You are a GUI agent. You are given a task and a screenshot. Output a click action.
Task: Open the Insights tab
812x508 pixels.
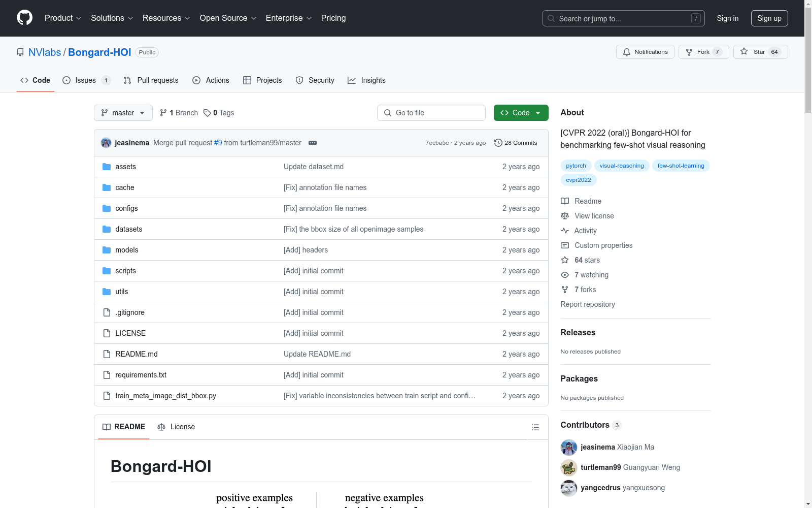pos(367,80)
